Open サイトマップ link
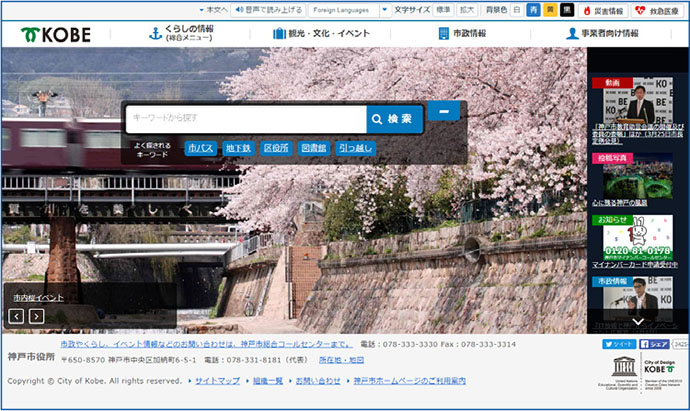Image resolution: width=690 pixels, height=411 pixels. 217,381
